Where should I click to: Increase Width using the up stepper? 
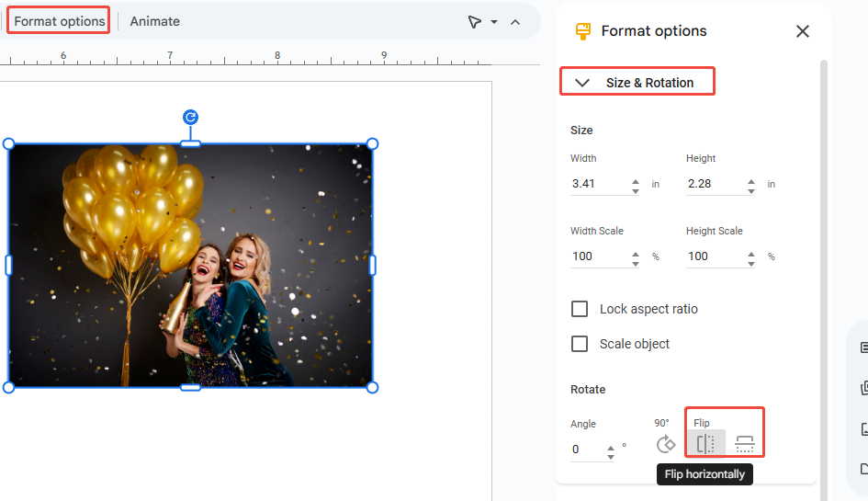click(636, 181)
